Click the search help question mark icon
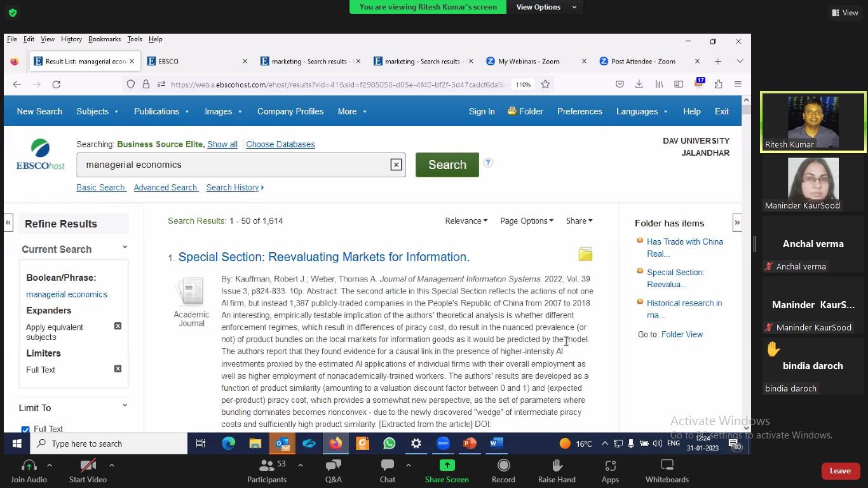This screenshot has height=488, width=868. coord(488,163)
